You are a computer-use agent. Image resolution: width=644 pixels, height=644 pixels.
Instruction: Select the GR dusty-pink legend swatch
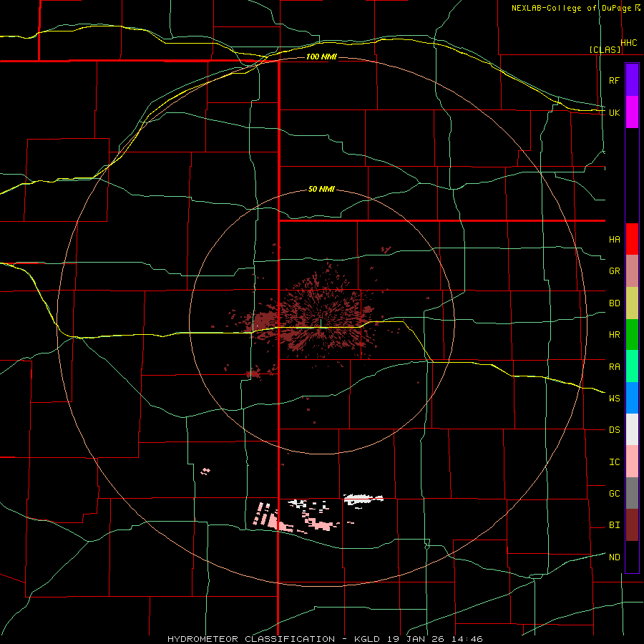click(x=632, y=271)
